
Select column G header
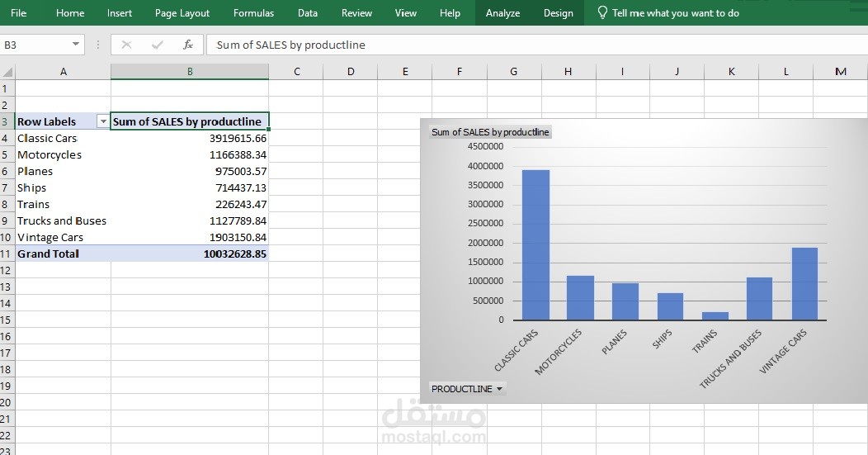pyautogui.click(x=514, y=72)
